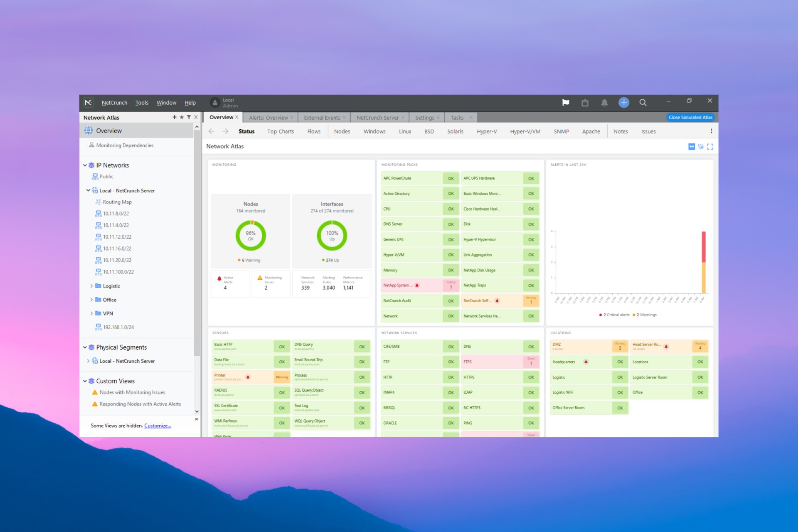Toggle the fit-width dashboard icon

692,146
